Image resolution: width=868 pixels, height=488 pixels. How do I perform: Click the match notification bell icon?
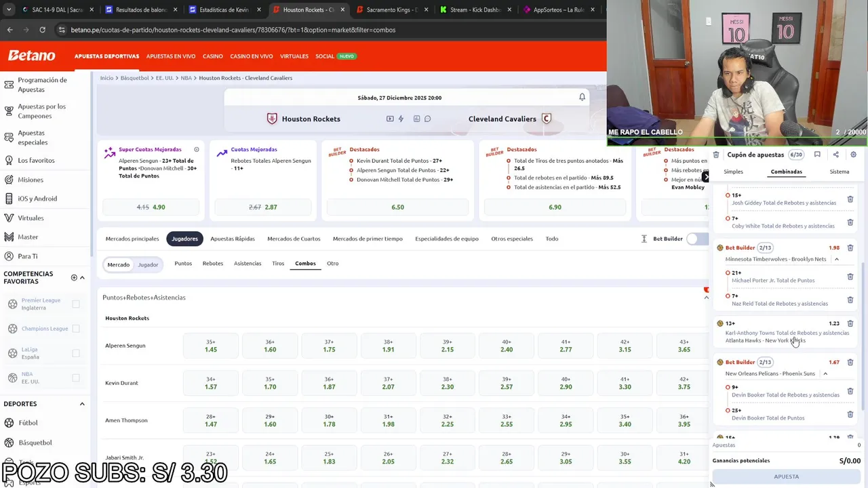pos(582,98)
